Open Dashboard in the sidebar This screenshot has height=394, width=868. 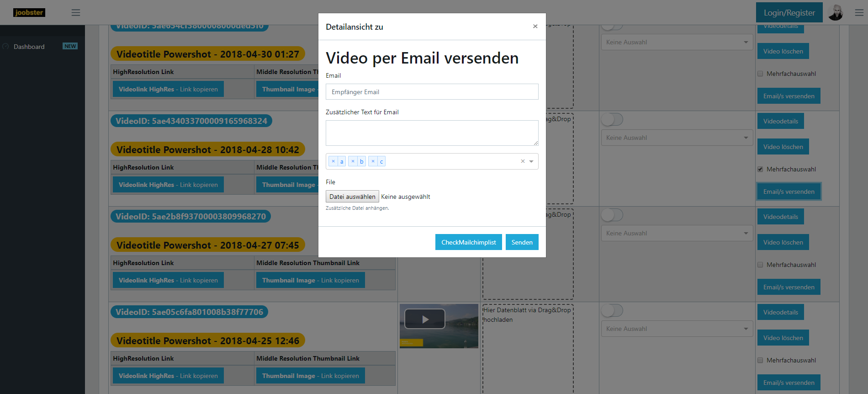pos(29,47)
